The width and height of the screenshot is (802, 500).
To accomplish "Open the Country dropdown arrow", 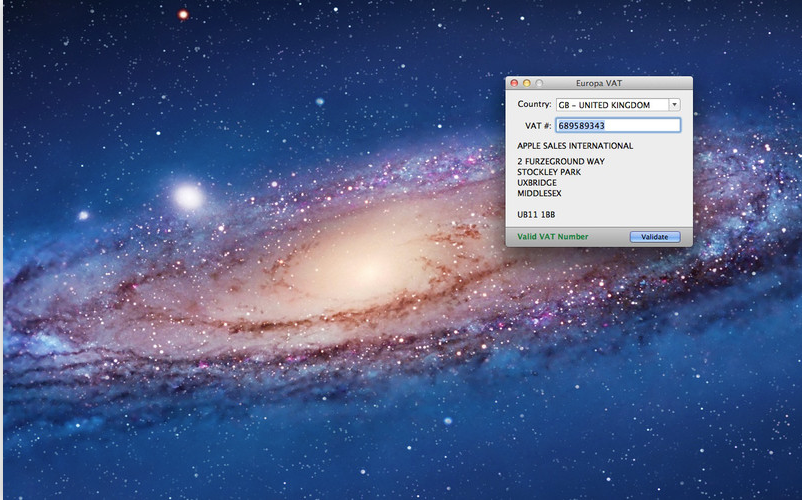I will point(675,105).
